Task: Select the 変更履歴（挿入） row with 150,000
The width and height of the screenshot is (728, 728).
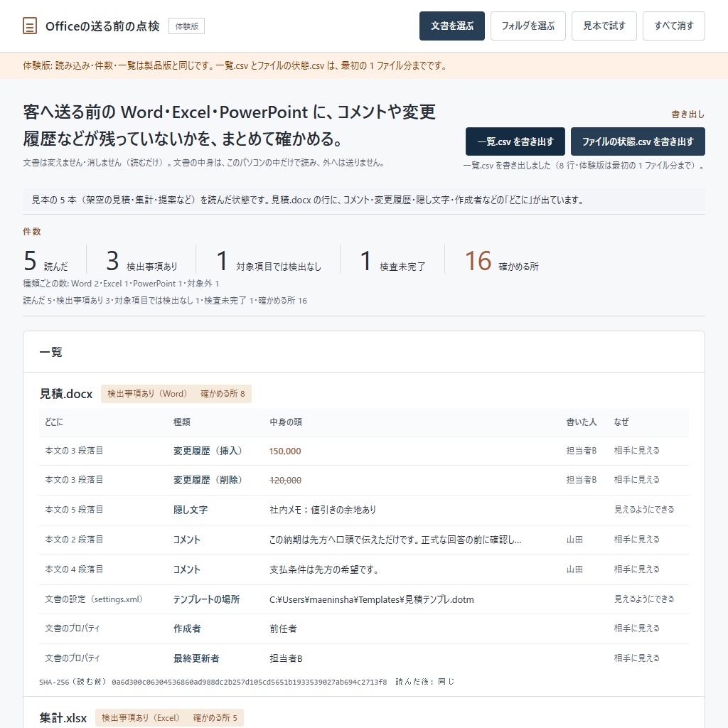Action: pos(364,451)
